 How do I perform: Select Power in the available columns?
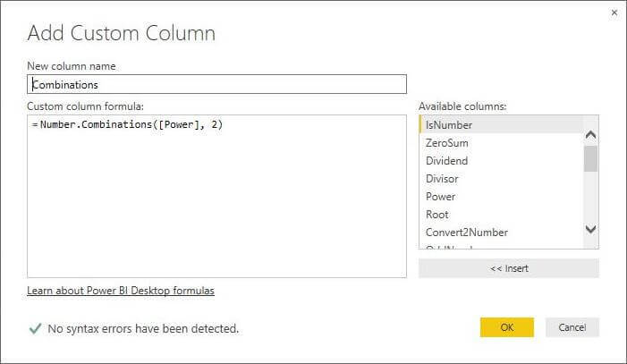coord(441,197)
